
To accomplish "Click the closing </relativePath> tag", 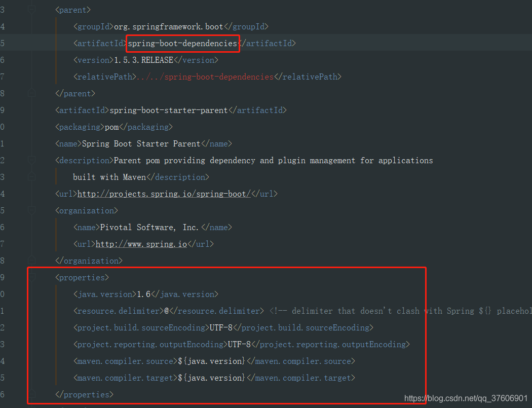I will click(308, 77).
